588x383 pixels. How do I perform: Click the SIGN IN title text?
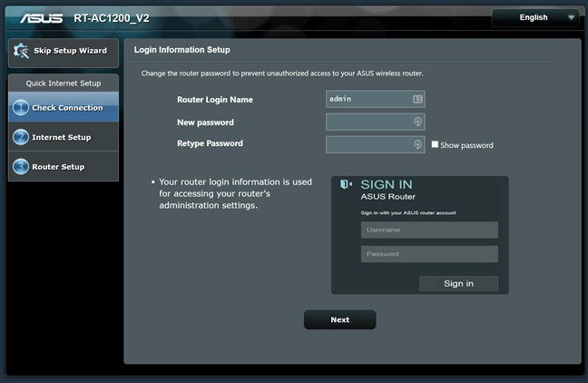387,184
